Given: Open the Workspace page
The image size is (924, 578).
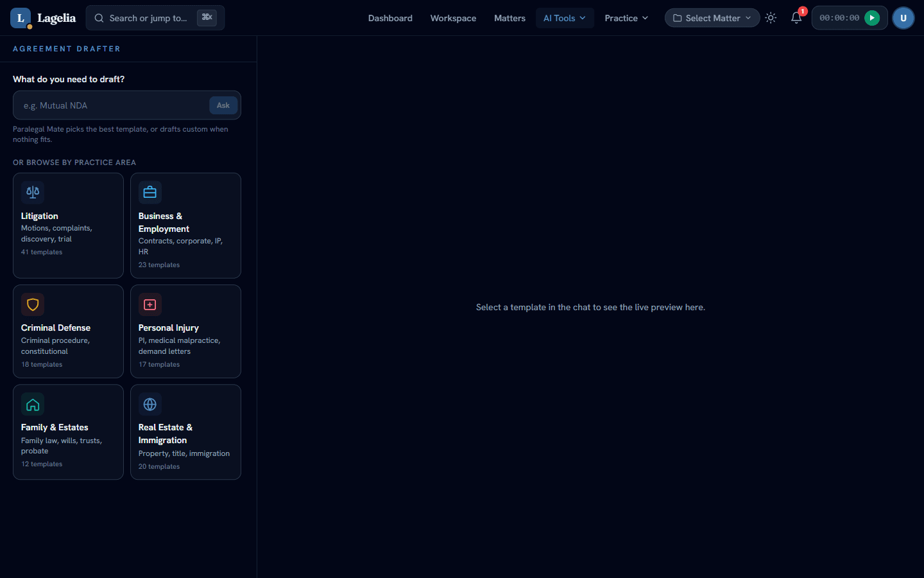Looking at the screenshot, I should click(x=453, y=18).
